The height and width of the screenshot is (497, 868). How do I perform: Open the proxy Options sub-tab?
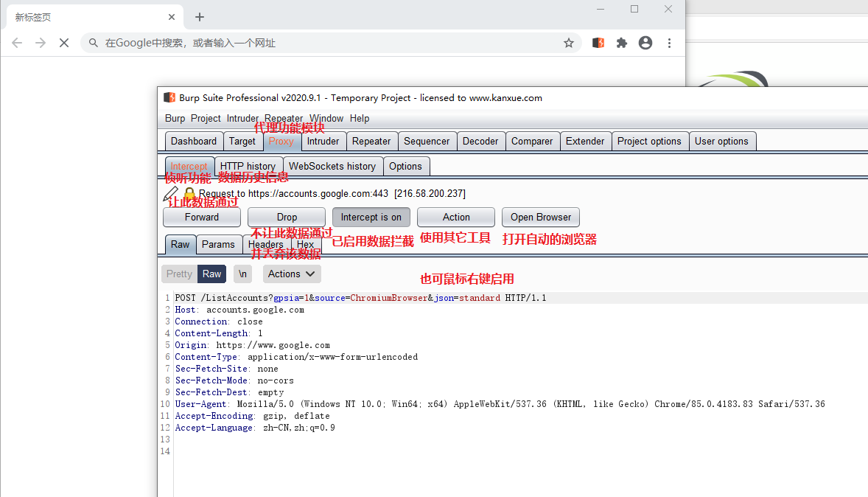coord(405,166)
